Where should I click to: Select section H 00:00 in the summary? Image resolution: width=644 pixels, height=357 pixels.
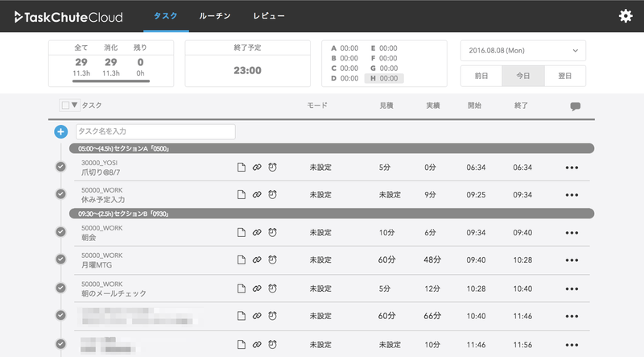click(x=384, y=78)
